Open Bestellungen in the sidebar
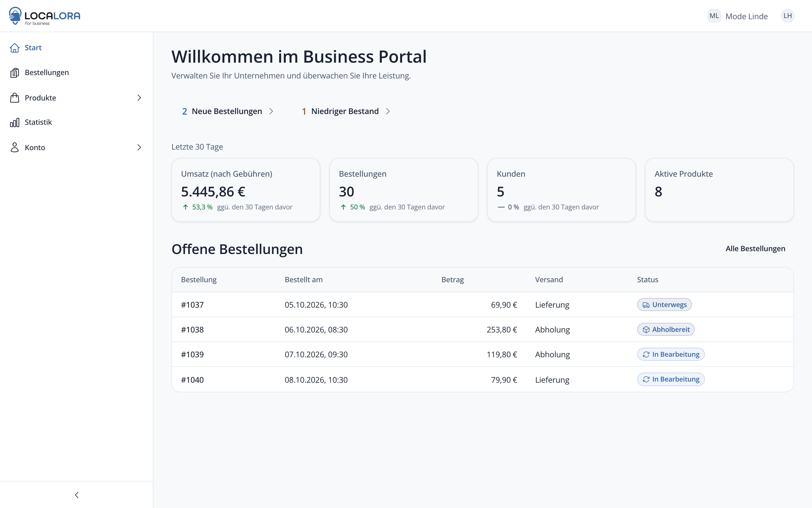 [x=76, y=73]
